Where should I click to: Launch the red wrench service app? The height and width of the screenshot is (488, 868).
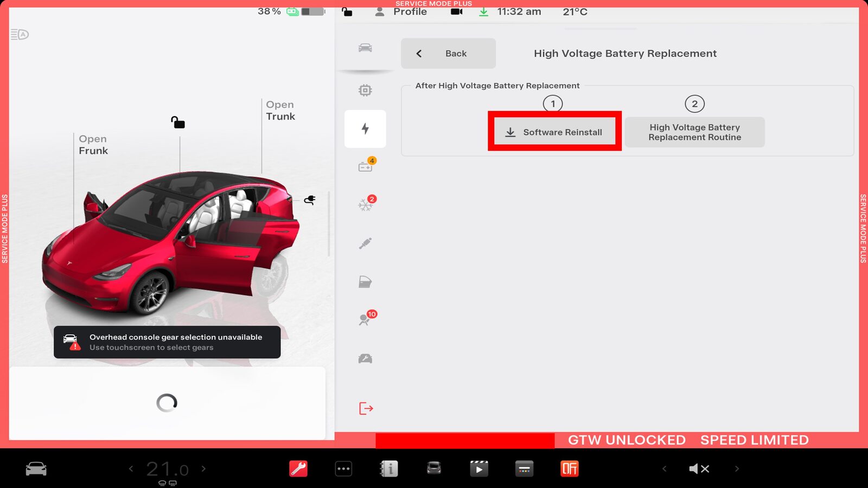pyautogui.click(x=298, y=468)
